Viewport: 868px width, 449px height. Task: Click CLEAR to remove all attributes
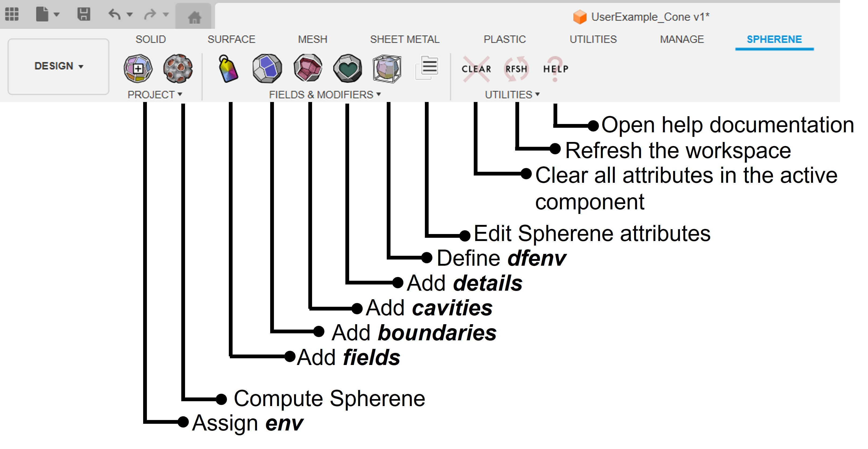pos(476,69)
